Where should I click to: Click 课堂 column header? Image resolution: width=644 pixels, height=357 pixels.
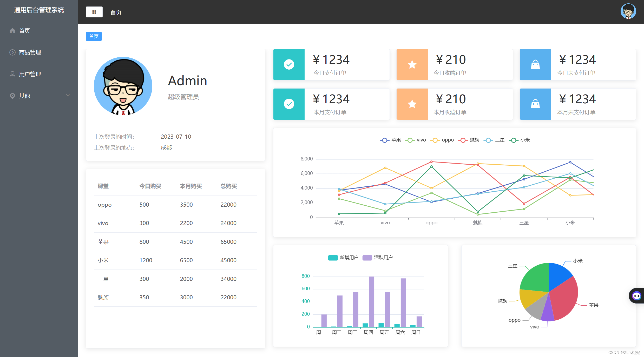point(103,186)
